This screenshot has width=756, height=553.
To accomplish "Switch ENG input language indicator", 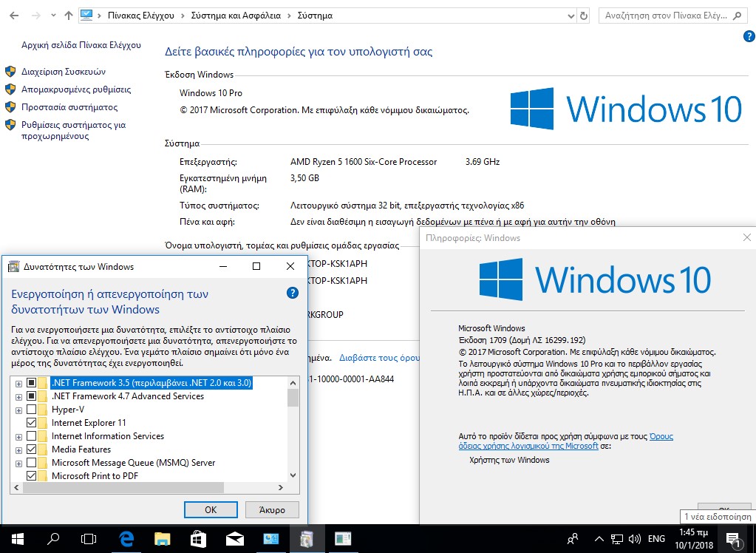I will pos(656,538).
